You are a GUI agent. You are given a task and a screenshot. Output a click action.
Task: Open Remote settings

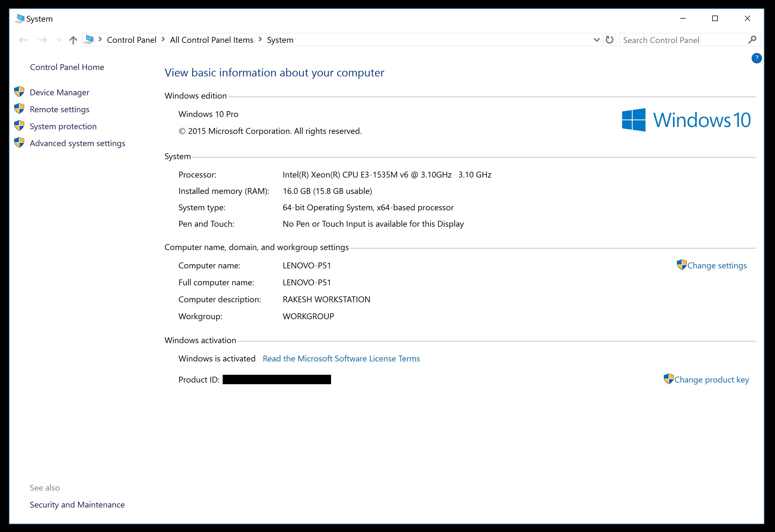point(59,109)
